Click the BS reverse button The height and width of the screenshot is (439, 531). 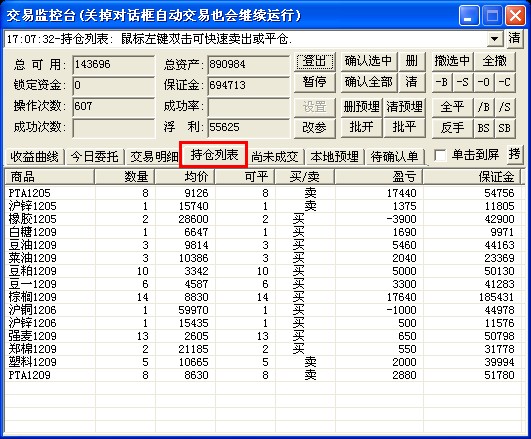click(x=483, y=128)
